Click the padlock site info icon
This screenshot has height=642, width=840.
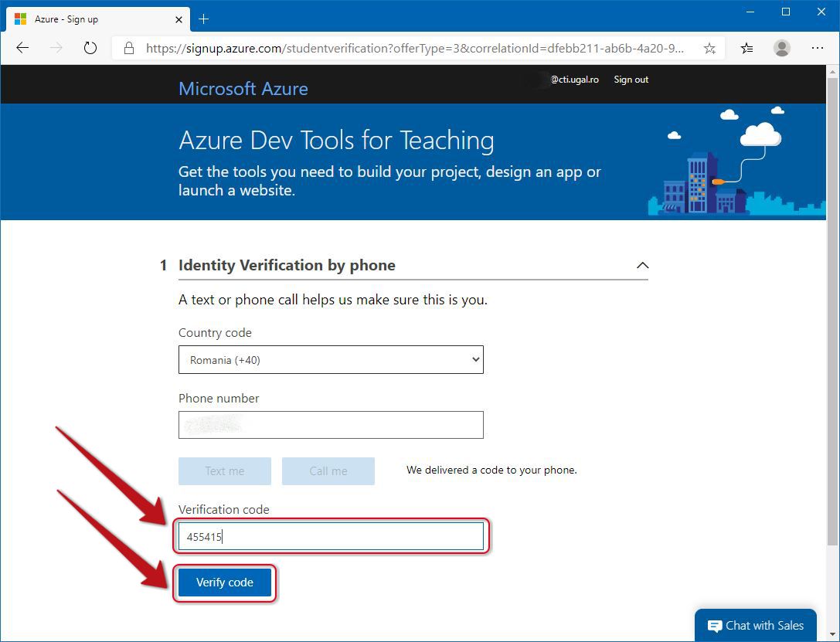click(x=129, y=48)
